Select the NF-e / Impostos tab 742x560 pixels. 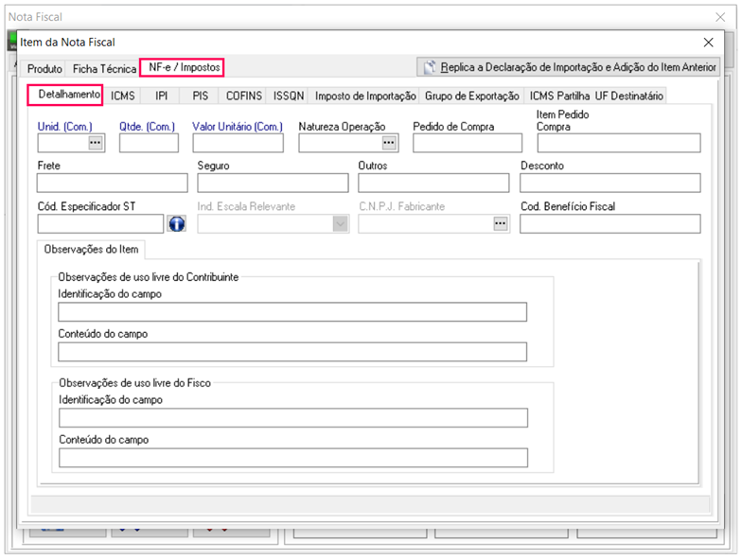click(x=183, y=68)
